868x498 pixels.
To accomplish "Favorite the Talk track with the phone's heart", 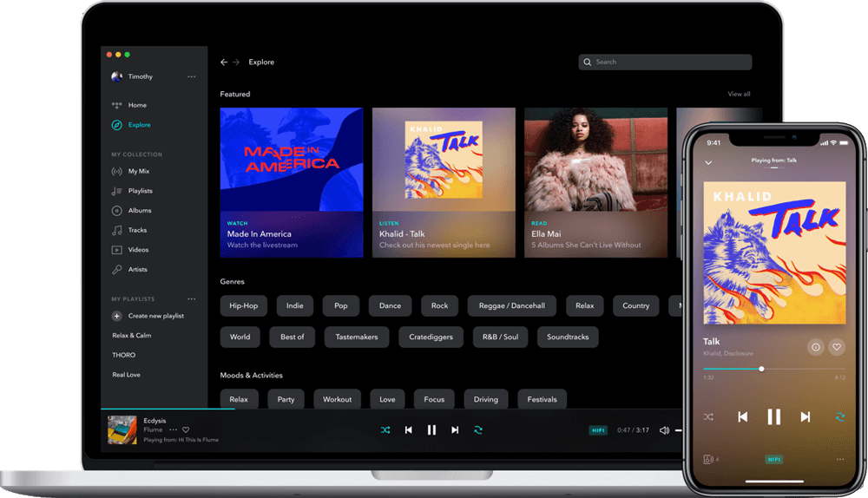I will point(837,347).
